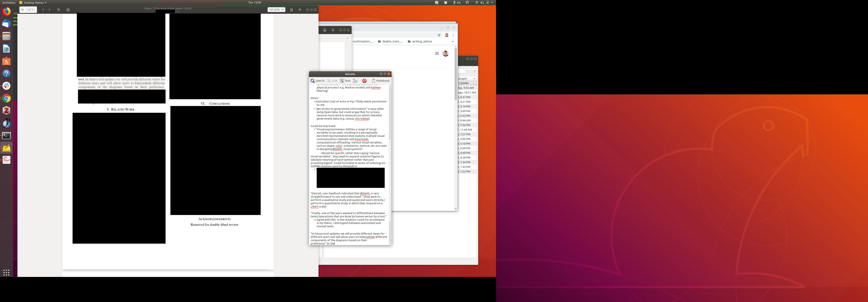Screen dimensions: 868x302
Task: Open Text formatting menu in BiDaML note
Action: point(345,81)
